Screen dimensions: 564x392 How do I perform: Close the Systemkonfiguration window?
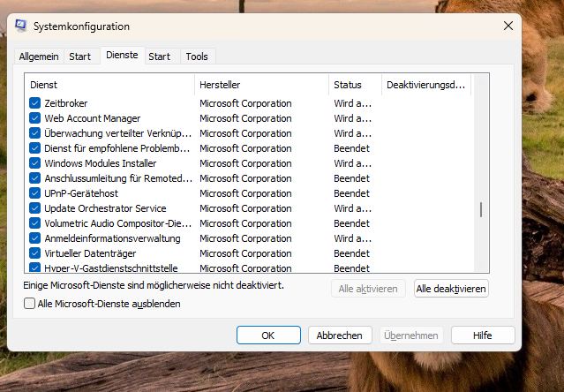point(508,26)
